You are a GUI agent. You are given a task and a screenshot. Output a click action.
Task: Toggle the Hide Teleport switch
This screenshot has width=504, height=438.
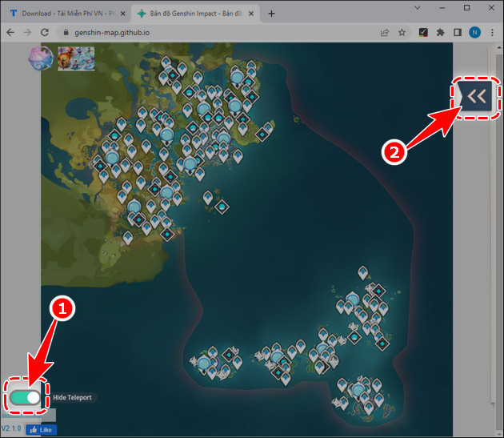(25, 397)
